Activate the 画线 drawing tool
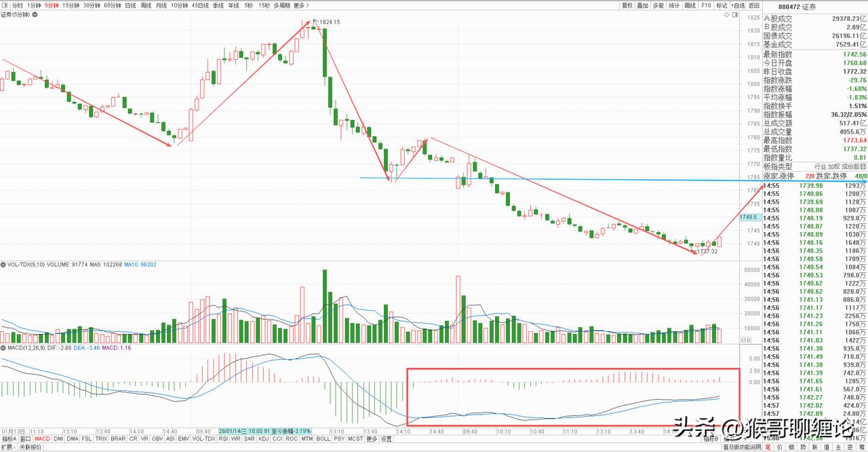Screen dimensions: 868x452 [690, 5]
